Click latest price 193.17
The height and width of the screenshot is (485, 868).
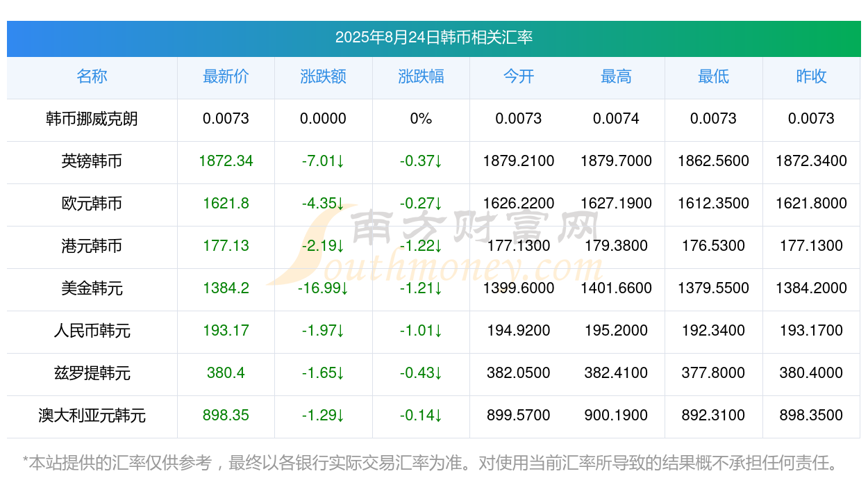[226, 331]
